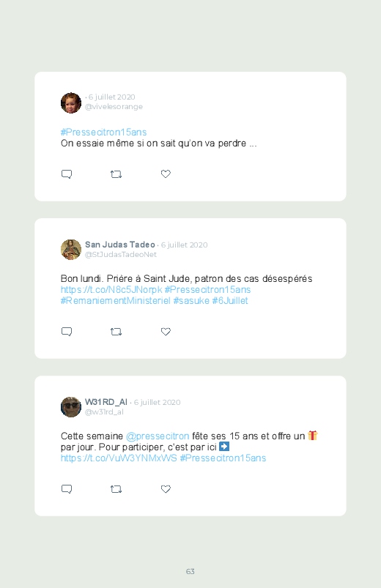Retweet San Judas Tadeo's tweet
Screen dimensions: 381x588
pos(116,332)
